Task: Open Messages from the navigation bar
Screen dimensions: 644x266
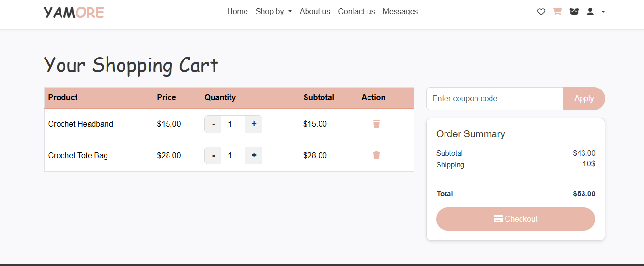Action: pos(400,12)
